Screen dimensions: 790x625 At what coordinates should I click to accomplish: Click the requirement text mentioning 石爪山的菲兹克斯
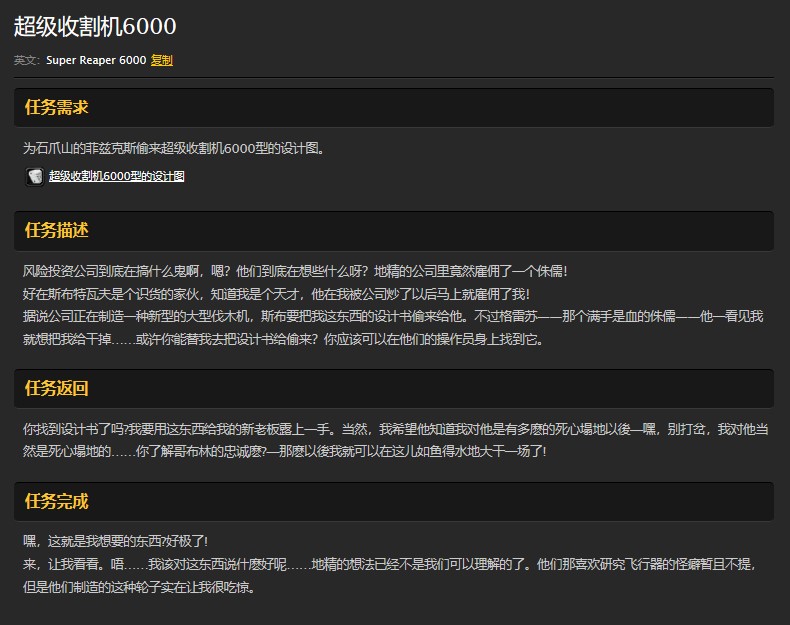[174, 148]
